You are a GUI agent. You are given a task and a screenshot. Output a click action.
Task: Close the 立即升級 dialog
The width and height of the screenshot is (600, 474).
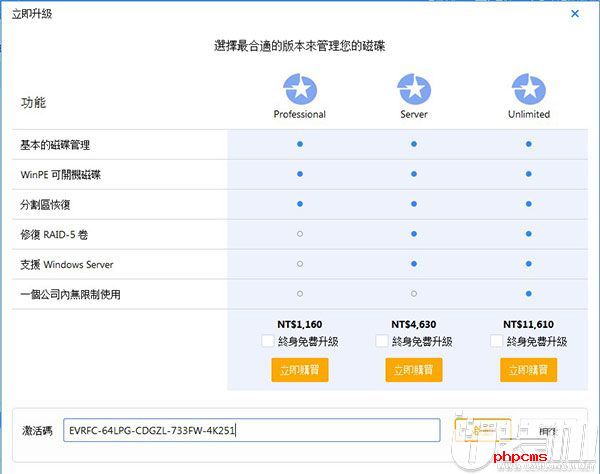[575, 14]
